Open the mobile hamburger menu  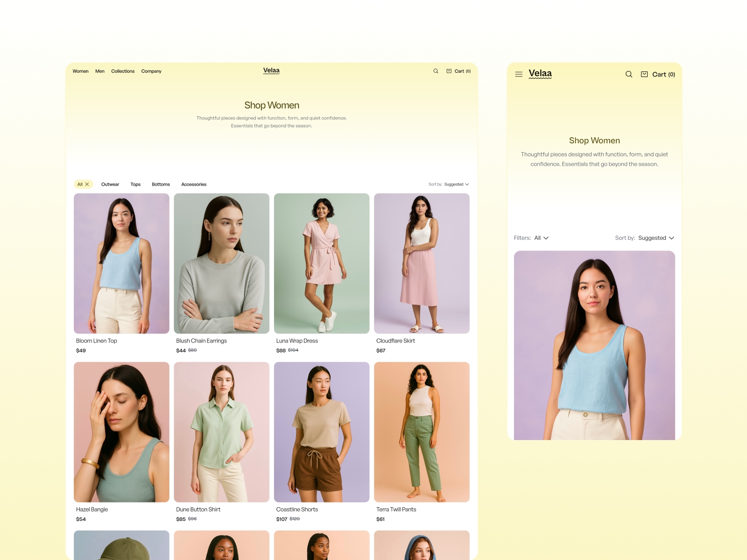[519, 74]
